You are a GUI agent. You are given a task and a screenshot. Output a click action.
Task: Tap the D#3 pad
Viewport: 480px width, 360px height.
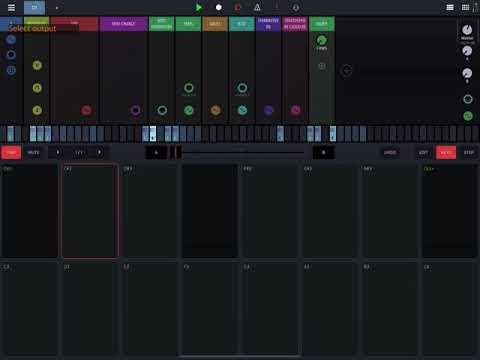tap(150, 211)
